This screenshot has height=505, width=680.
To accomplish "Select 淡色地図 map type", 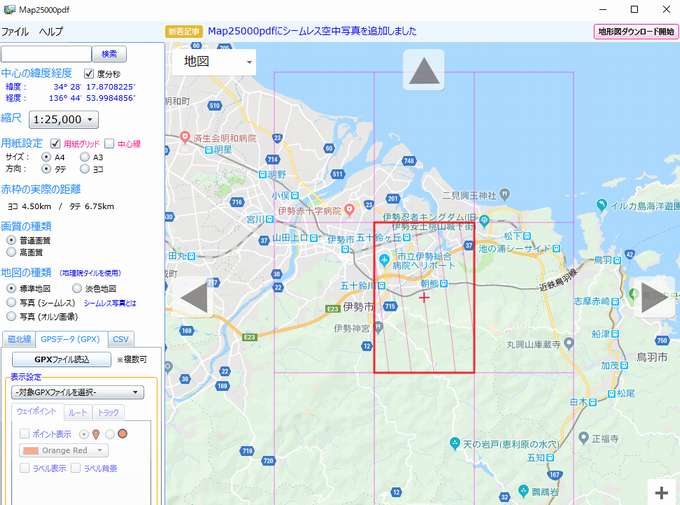I will tap(77, 288).
